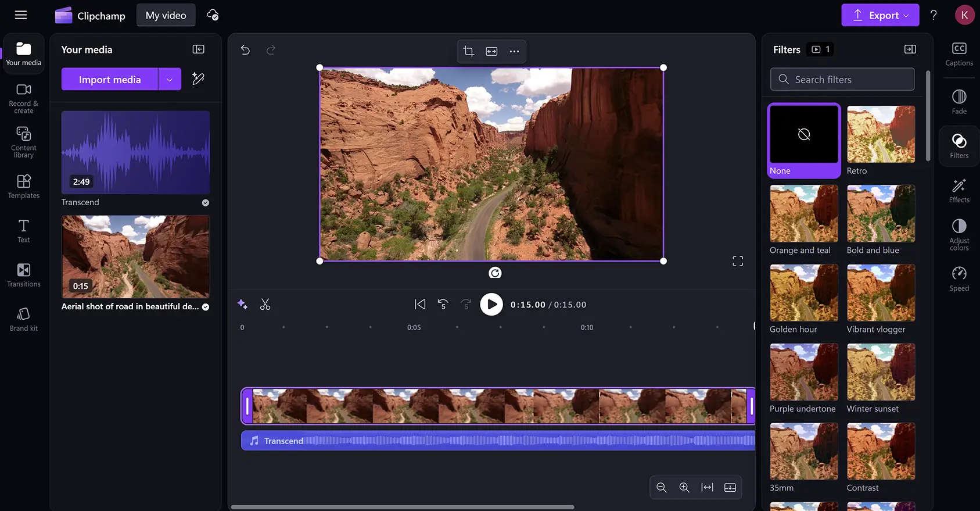Click the scissors split tool

click(x=265, y=304)
